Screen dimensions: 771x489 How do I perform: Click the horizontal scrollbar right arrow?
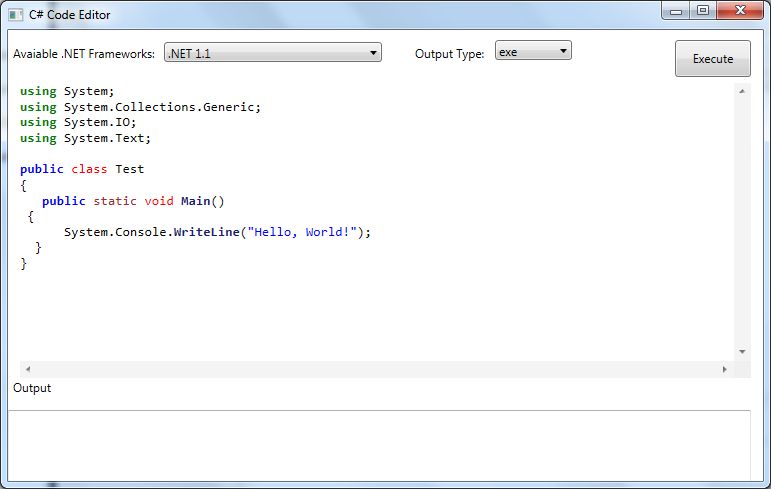(724, 369)
